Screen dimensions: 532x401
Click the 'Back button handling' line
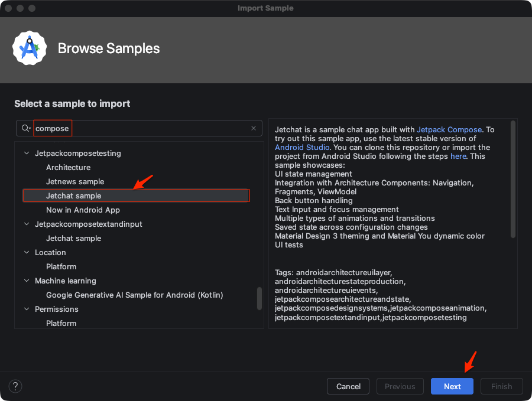click(313, 200)
